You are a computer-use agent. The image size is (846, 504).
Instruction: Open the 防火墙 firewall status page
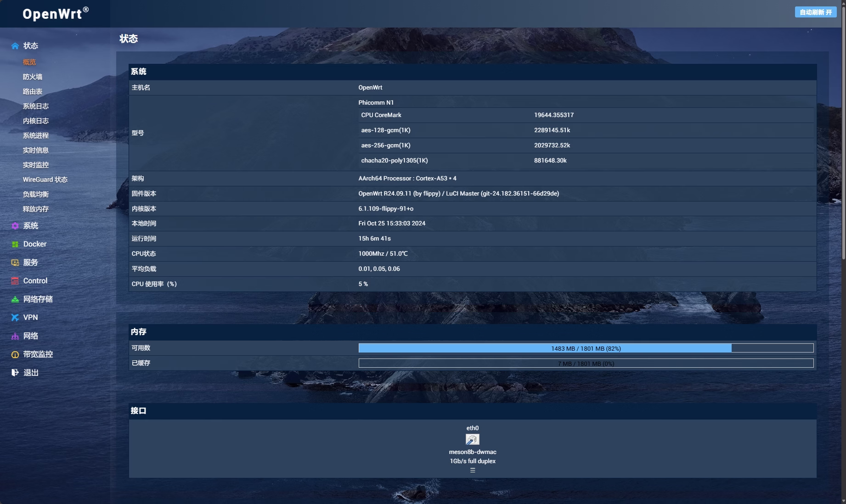click(33, 77)
